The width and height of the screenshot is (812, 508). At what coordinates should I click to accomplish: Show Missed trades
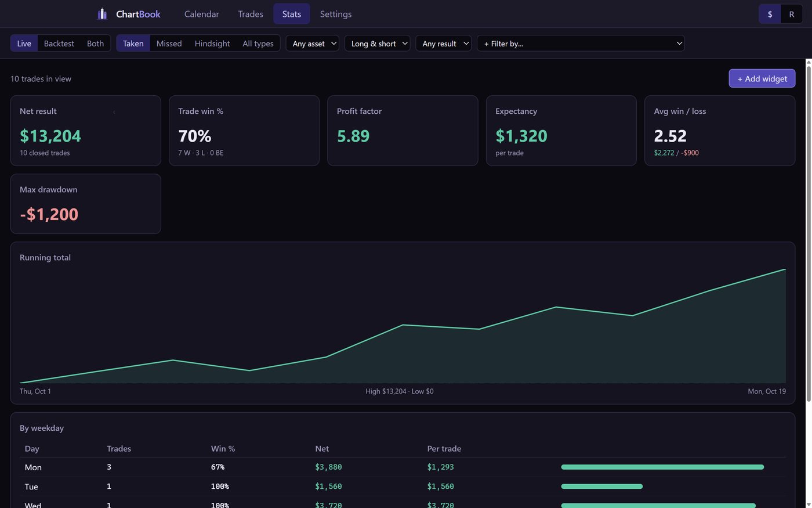pyautogui.click(x=169, y=44)
